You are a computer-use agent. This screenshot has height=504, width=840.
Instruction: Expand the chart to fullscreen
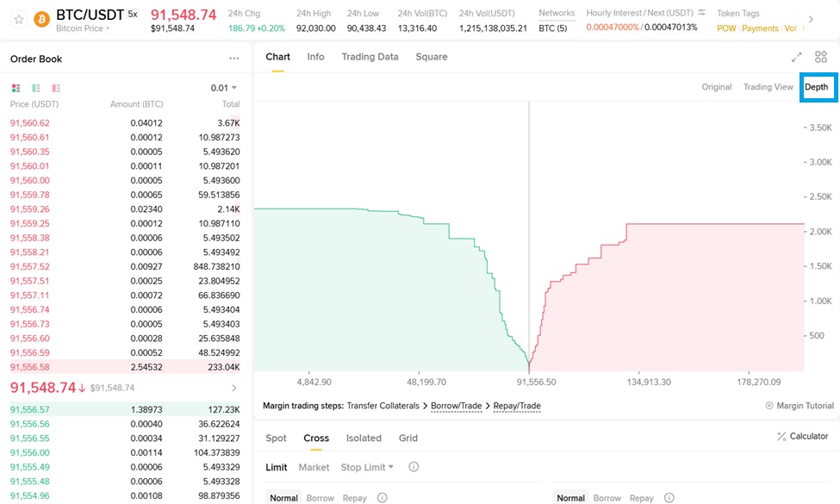796,57
